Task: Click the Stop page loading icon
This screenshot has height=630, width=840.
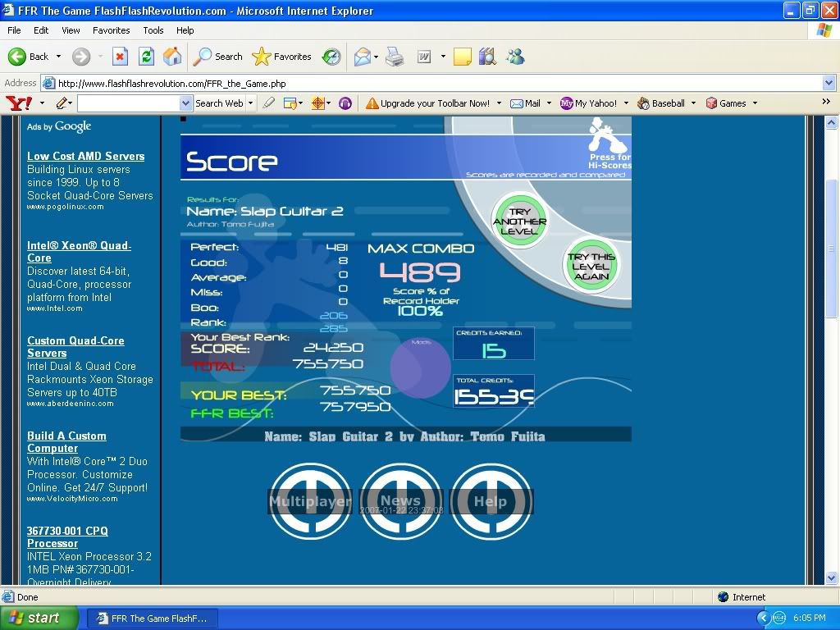Action: (120, 57)
